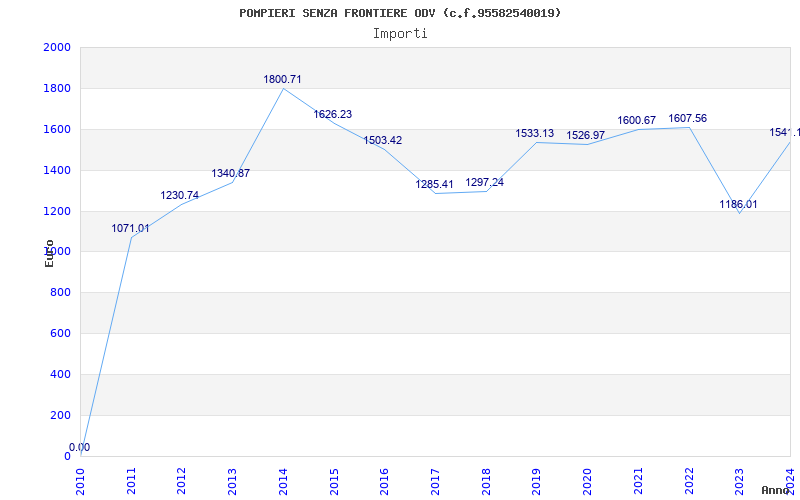Click the 2016 x-axis label
This screenshot has width=800, height=500.
coord(385,481)
